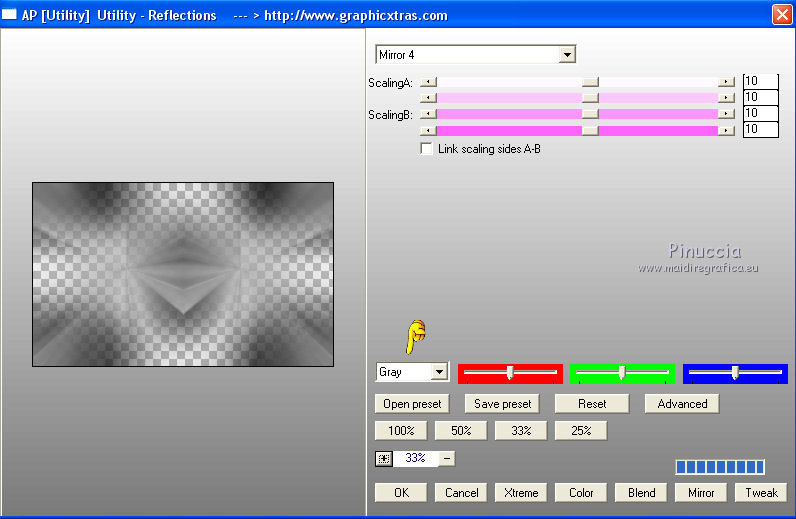796x519 pixels.
Task: Click the second ScalingB slider thumb
Action: (590, 131)
